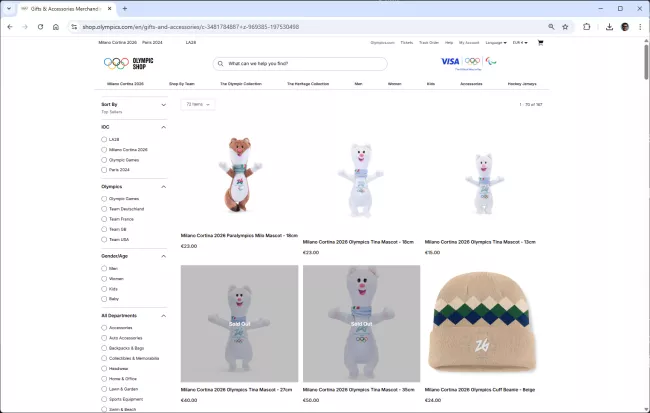Click the search magnifier icon
650x413 pixels.
click(x=219, y=63)
